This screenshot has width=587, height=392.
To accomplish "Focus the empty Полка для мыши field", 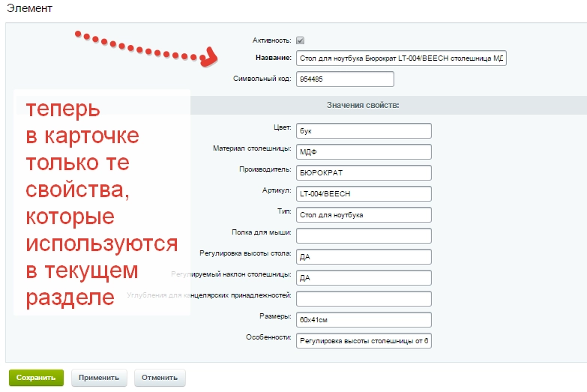I will click(364, 236).
